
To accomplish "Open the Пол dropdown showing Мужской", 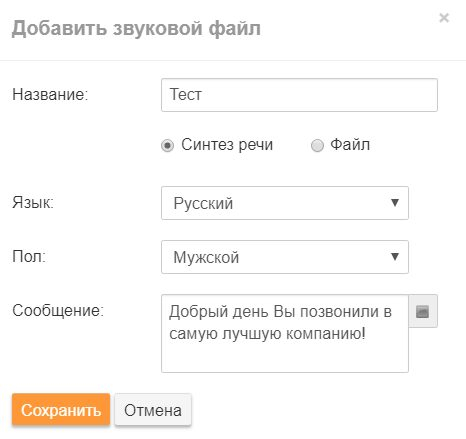I will [285, 257].
